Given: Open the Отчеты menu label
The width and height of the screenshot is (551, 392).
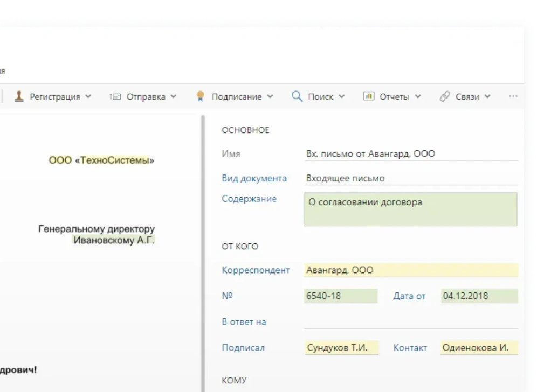Looking at the screenshot, I should pyautogui.click(x=394, y=97).
